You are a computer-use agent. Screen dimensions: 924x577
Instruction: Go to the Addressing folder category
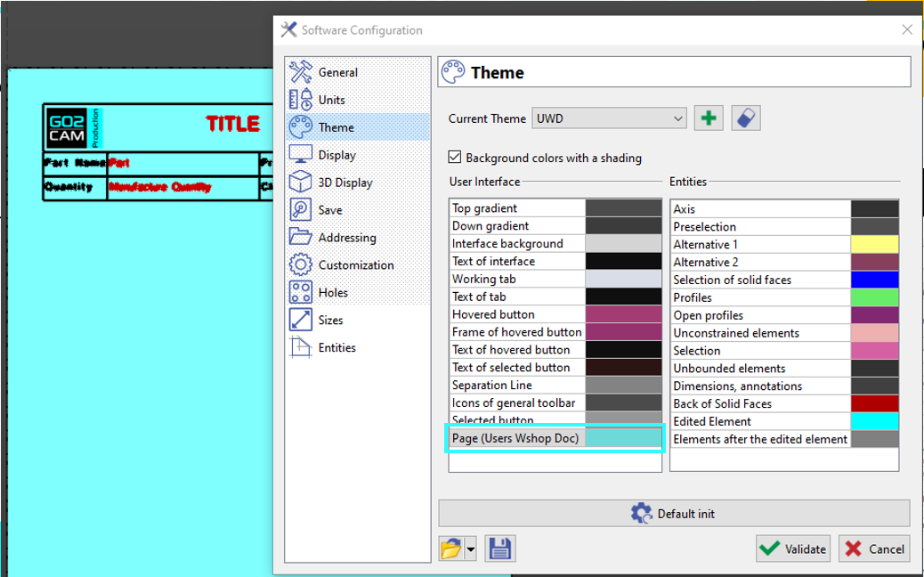[346, 238]
